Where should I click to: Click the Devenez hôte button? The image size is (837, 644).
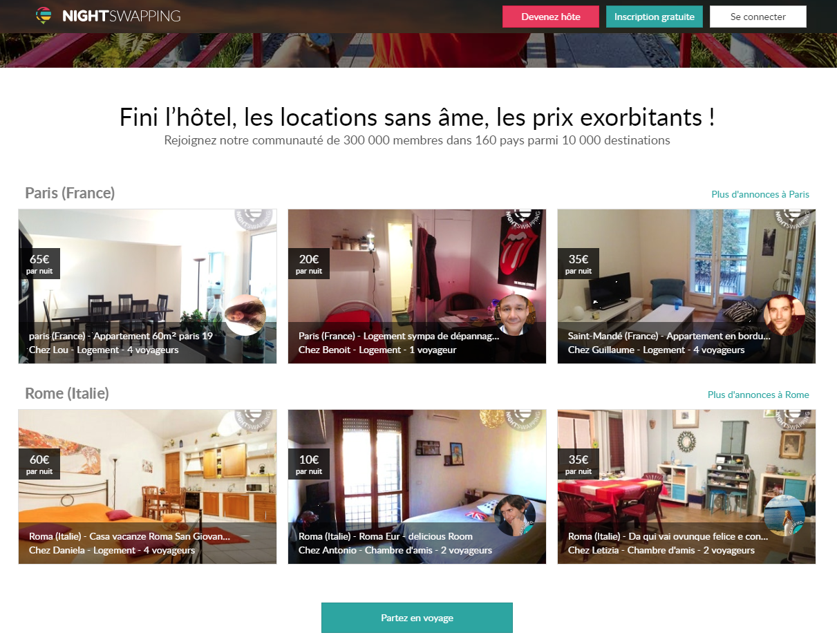pyautogui.click(x=551, y=17)
